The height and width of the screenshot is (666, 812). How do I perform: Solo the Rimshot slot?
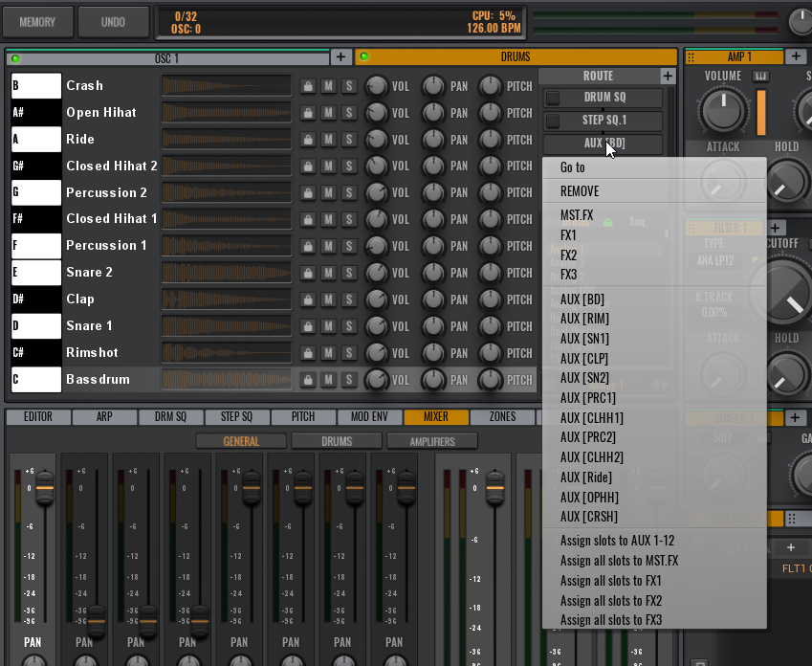(349, 353)
